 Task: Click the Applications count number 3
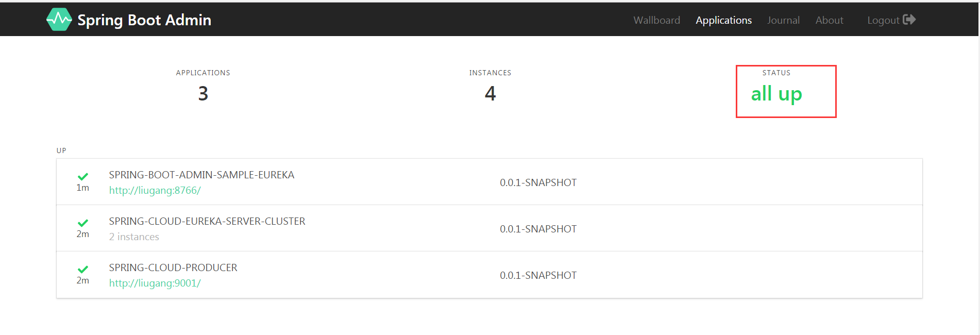203,93
